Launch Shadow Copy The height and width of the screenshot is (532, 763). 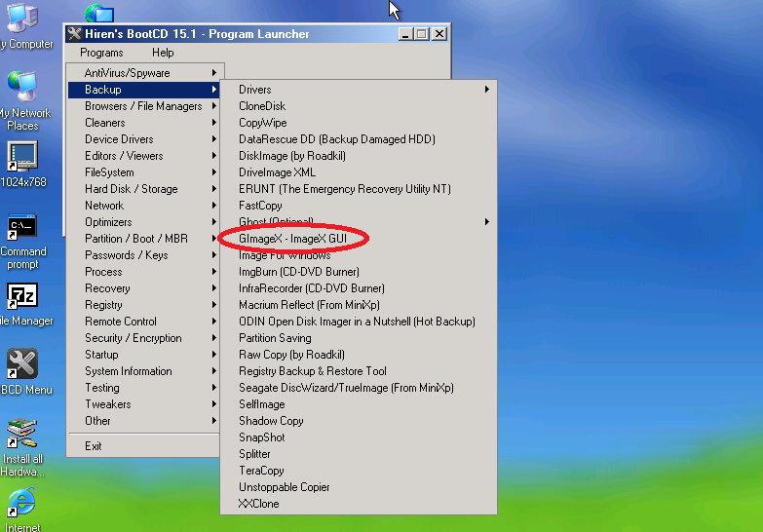pyautogui.click(x=359, y=421)
